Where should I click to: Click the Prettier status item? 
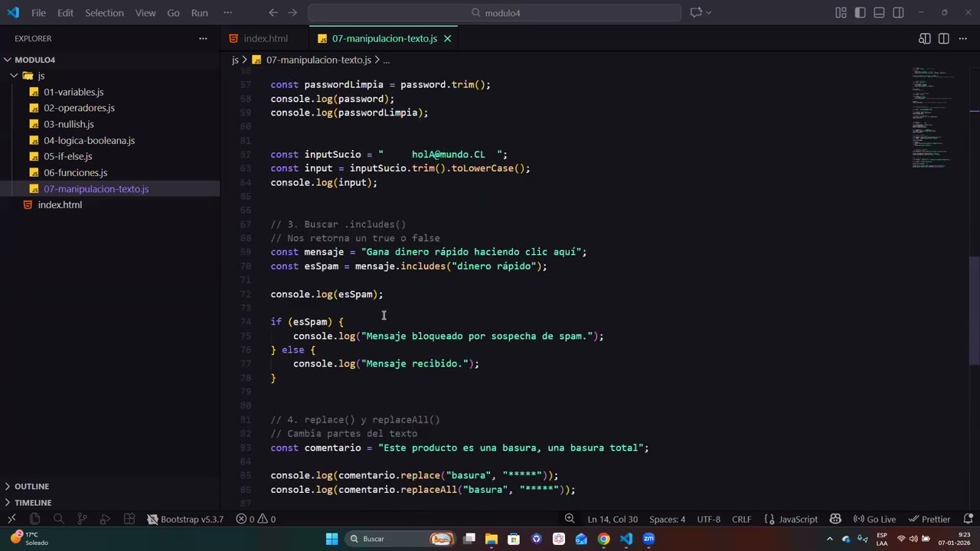[x=929, y=519]
